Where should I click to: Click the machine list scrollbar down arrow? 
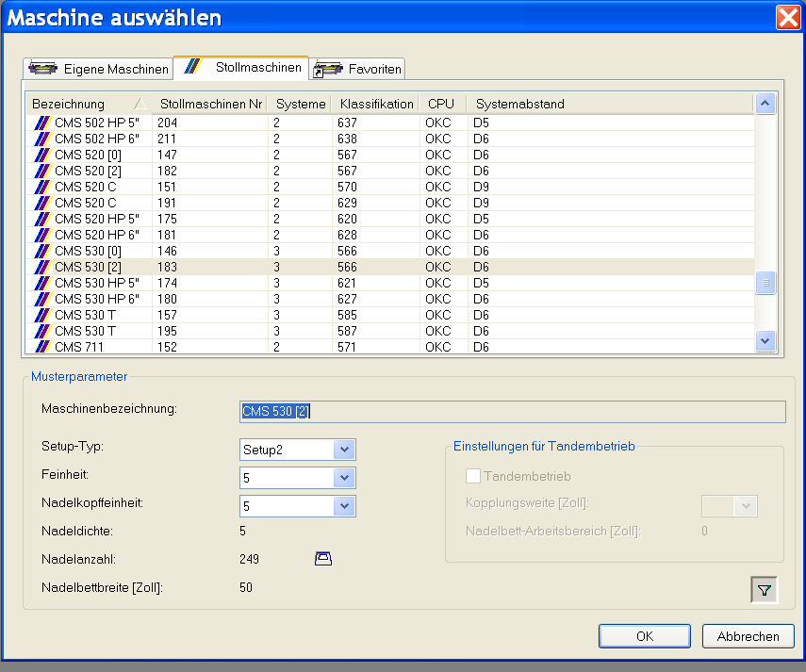765,340
